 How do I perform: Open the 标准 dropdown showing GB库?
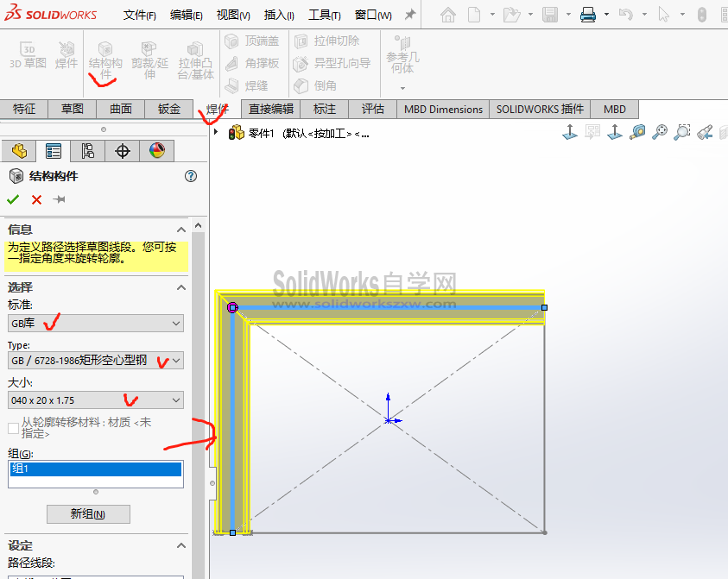(x=175, y=321)
